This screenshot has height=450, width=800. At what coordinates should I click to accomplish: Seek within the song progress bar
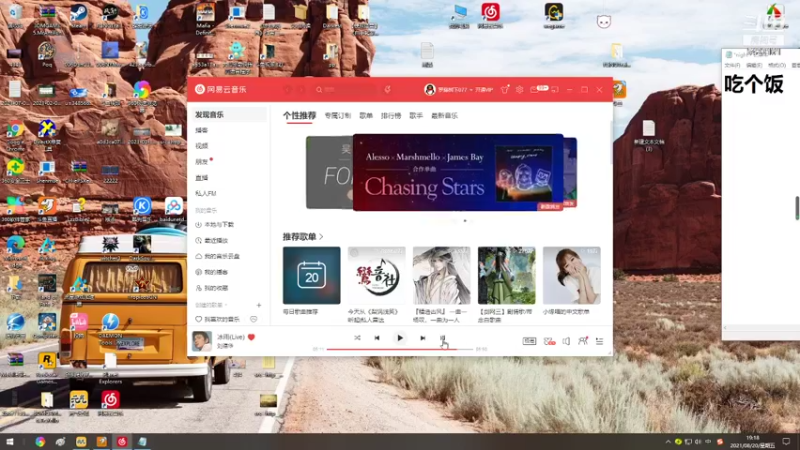coord(399,349)
